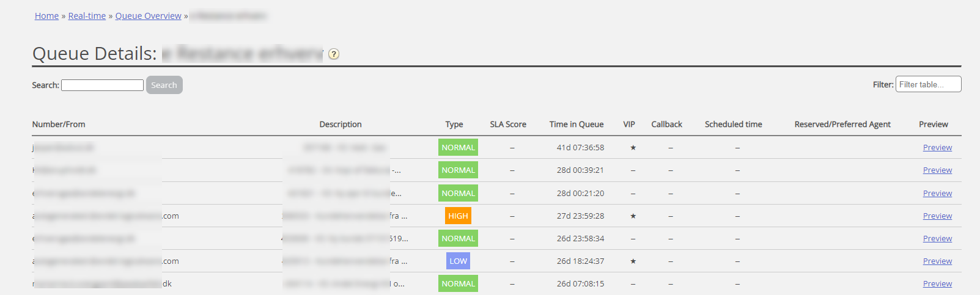The image size is (980, 295).
Task: Click VIP star for 41d 07:36:58 row
Action: tap(633, 148)
